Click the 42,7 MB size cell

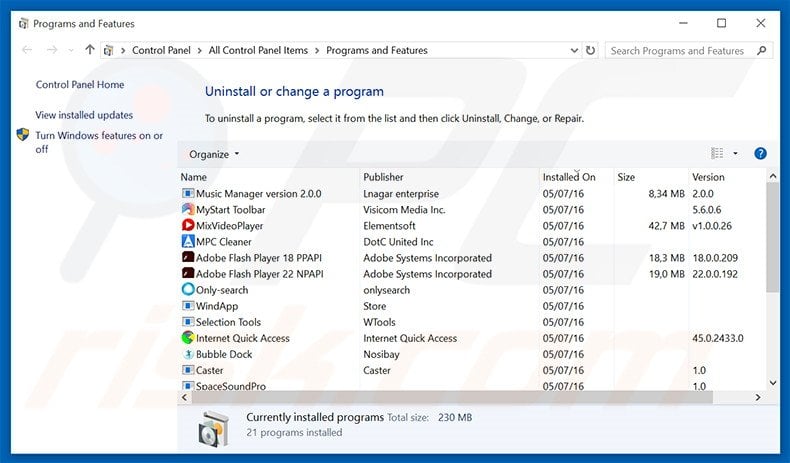[666, 226]
